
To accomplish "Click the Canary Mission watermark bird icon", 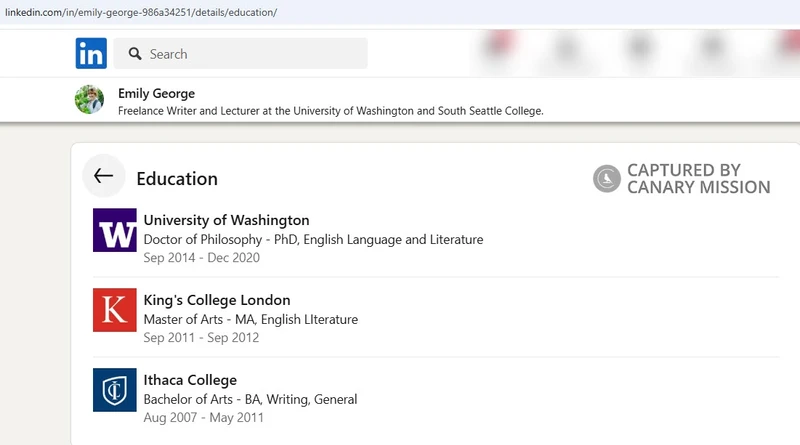I will coord(607,179).
